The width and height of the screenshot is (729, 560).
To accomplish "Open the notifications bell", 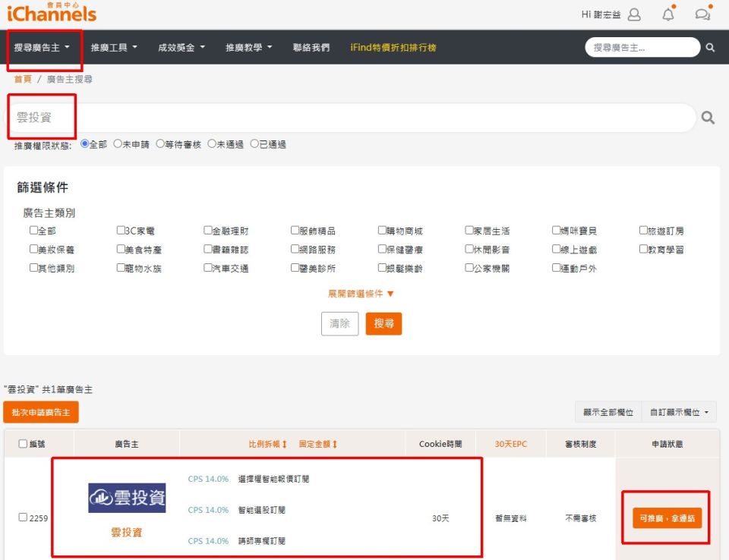I will pos(668,14).
